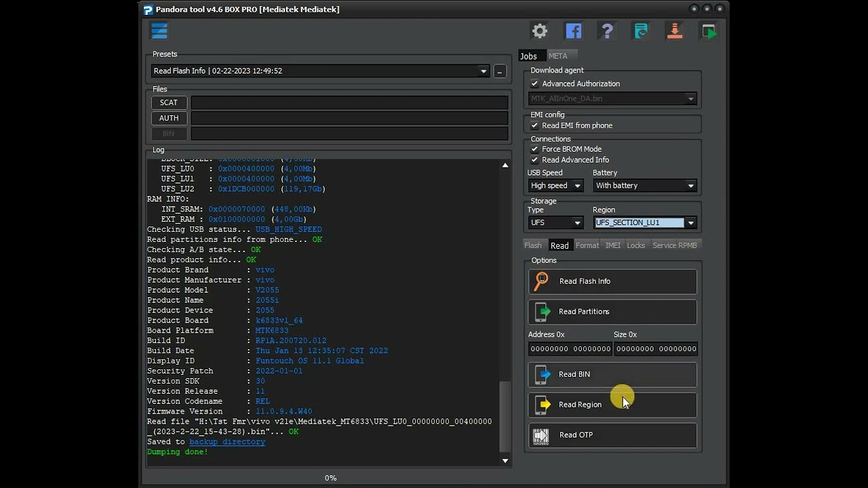This screenshot has width=868, height=488.
Task: Click the SCAT file button
Action: (169, 102)
